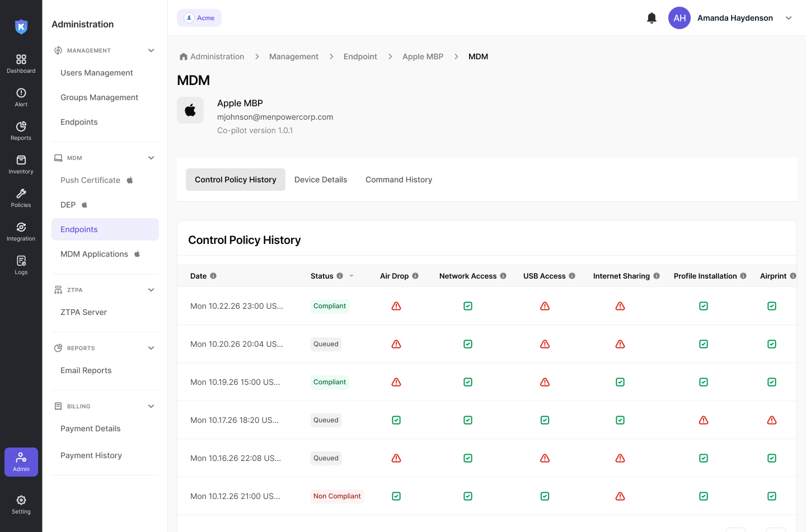Click the Acme organization chip
Screen dimensions: 806x532
[199, 18]
